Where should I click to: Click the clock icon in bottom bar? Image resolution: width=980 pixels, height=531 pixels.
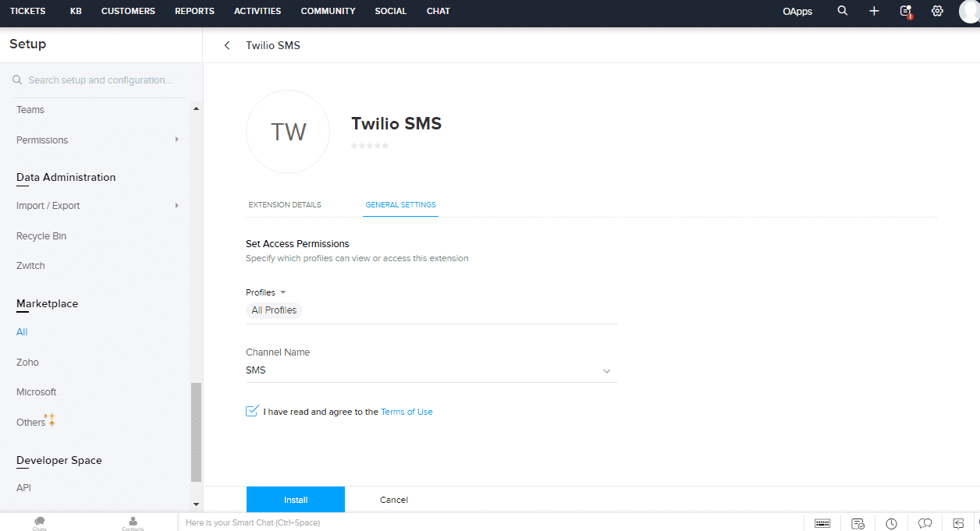click(x=891, y=523)
